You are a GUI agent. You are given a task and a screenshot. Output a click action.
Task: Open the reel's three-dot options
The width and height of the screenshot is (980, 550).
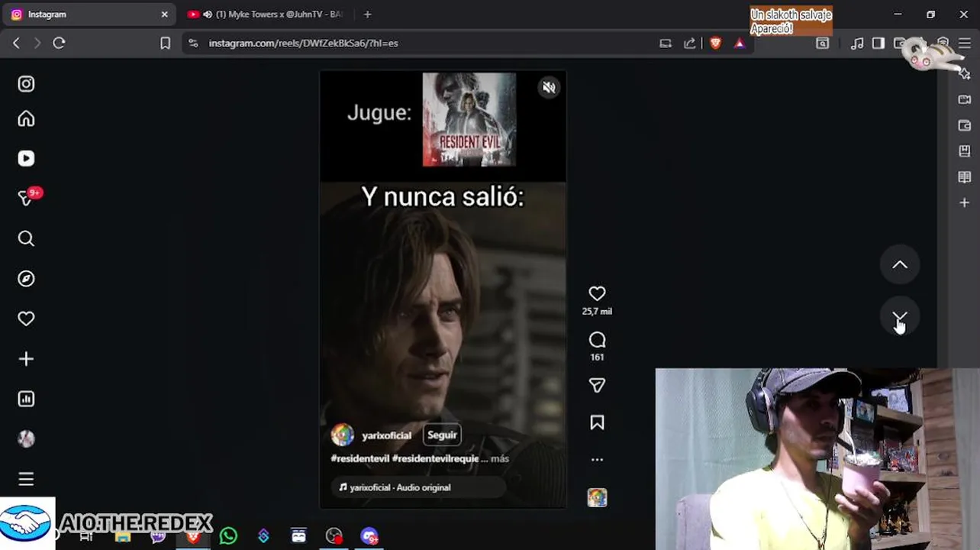tap(597, 460)
